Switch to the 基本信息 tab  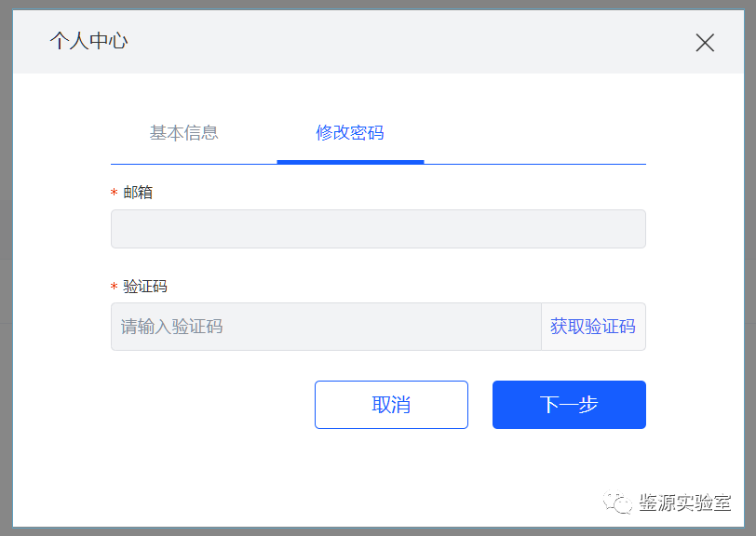(183, 132)
